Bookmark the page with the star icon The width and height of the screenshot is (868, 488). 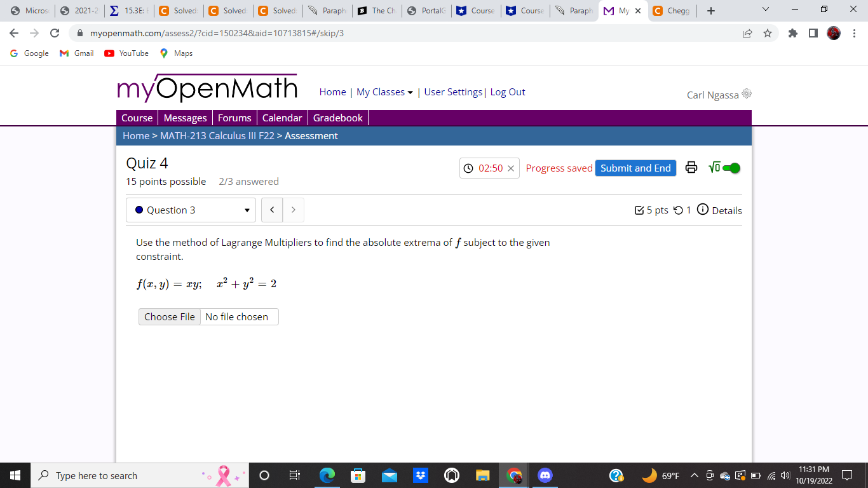click(766, 33)
